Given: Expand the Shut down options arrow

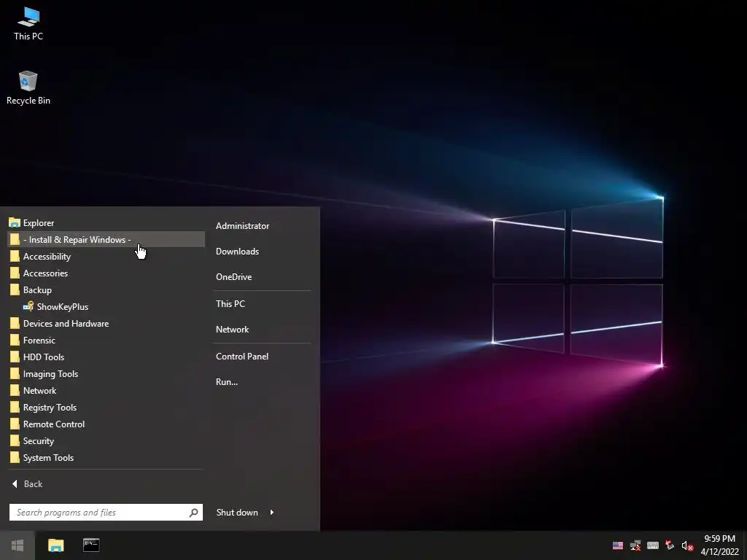Looking at the screenshot, I should pos(272,513).
